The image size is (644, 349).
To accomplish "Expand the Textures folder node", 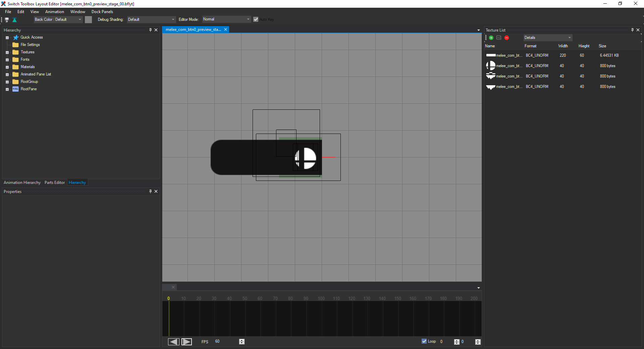I will (7, 52).
